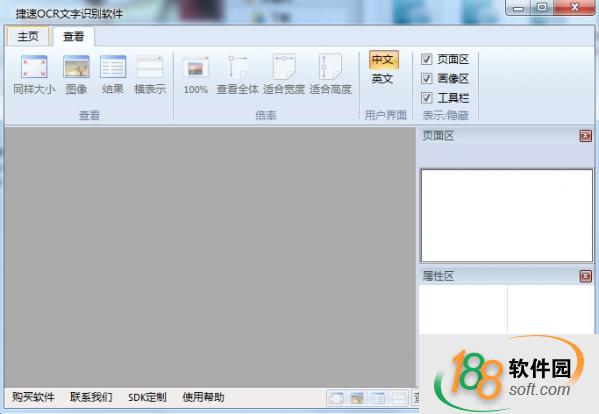The height and width of the screenshot is (414, 599).
Task: Click the result view icon in the status bar
Action: click(378, 398)
